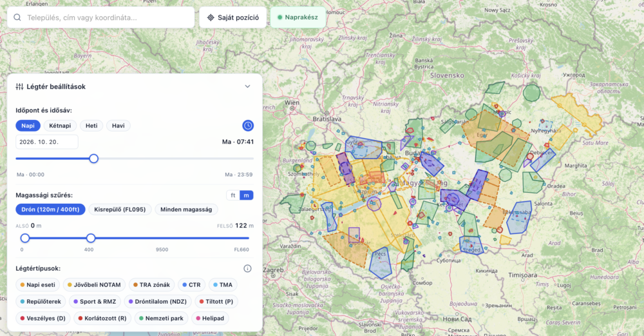644x336 pixels.
Task: Click the 'Időpont és idősáv:' heading
Action: (44, 110)
